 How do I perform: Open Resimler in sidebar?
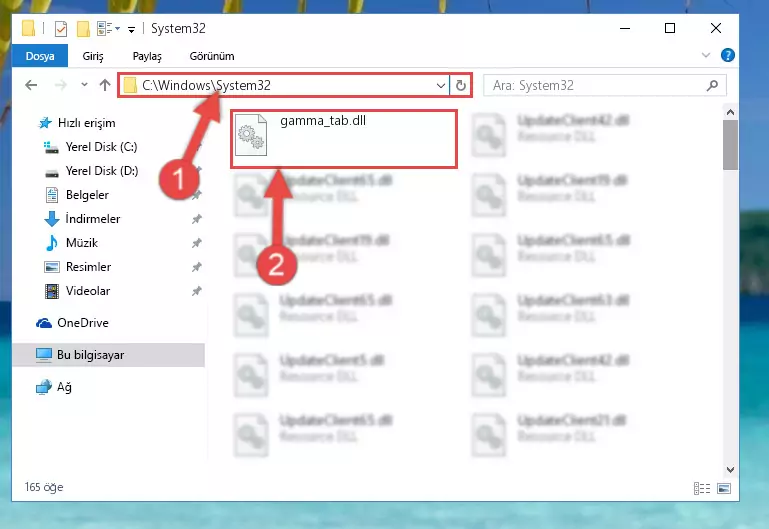pos(88,267)
